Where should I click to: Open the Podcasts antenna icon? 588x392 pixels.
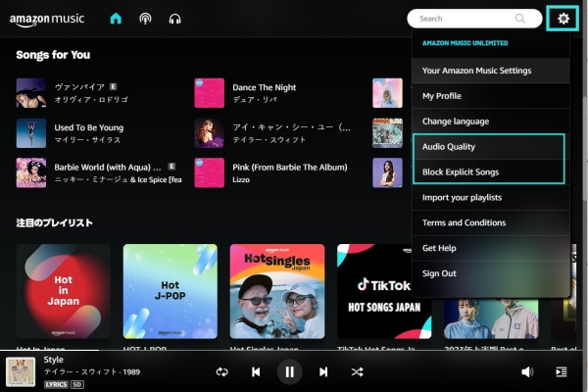tap(145, 19)
